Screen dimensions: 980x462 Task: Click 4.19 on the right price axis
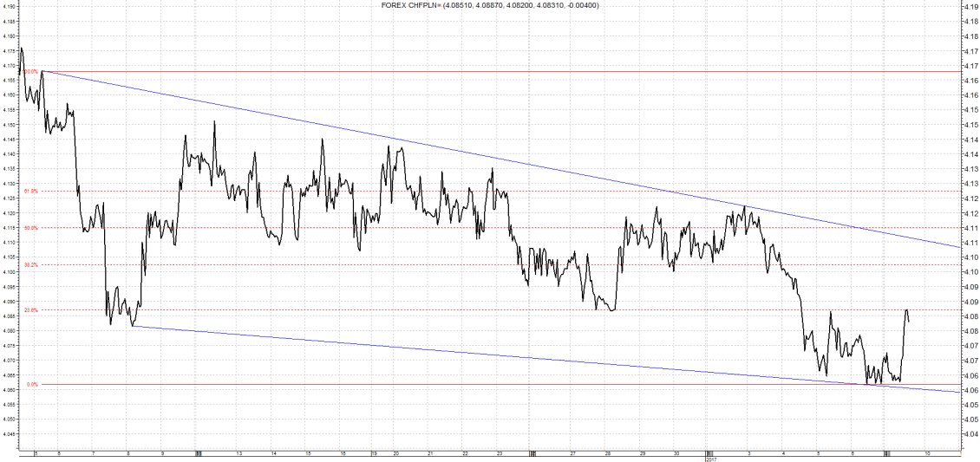971,6
